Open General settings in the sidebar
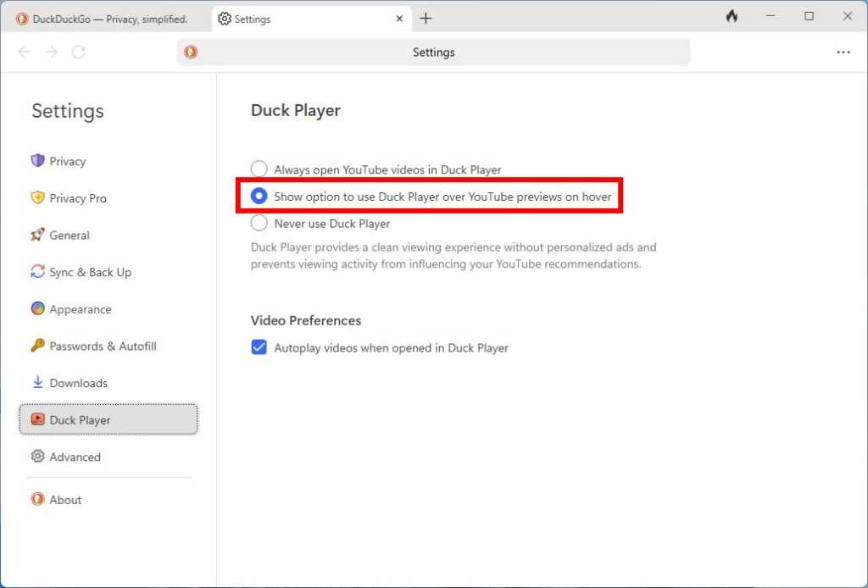Screen dimensions: 868x588 (x=68, y=235)
